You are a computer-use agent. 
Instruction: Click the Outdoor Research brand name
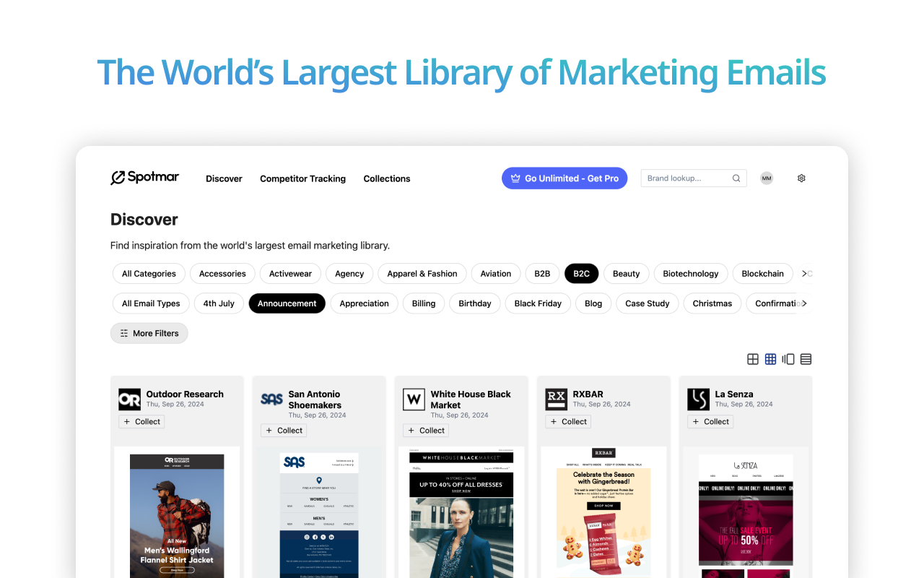coord(185,394)
